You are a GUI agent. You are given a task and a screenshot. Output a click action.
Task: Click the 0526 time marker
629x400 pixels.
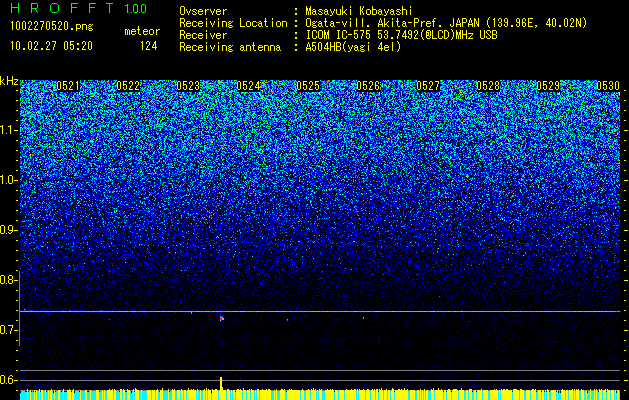368,86
